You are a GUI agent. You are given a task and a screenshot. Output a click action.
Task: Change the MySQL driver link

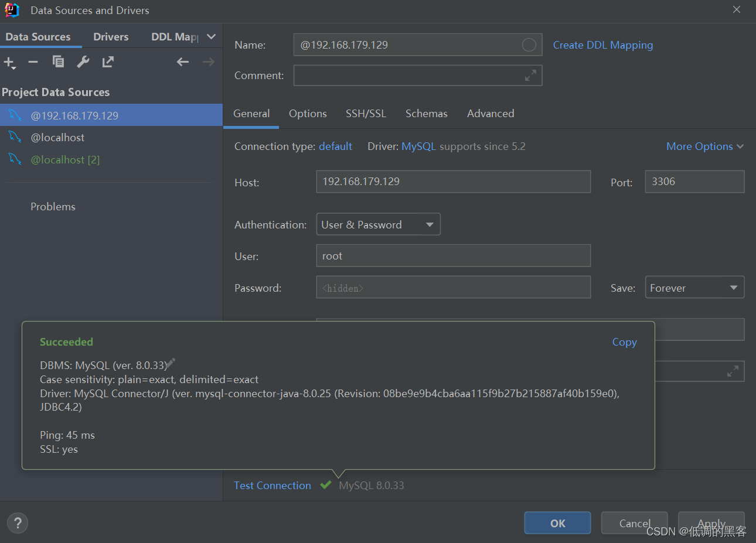[x=418, y=146]
